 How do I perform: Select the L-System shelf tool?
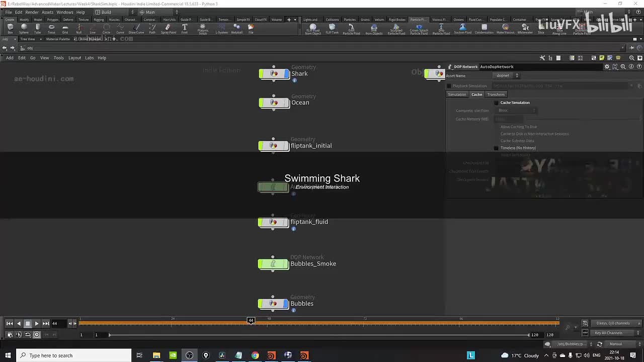click(x=222, y=29)
